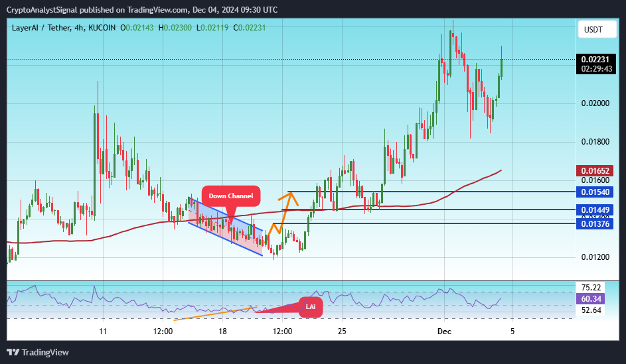Click the RSI upper level 75.22

(591, 288)
